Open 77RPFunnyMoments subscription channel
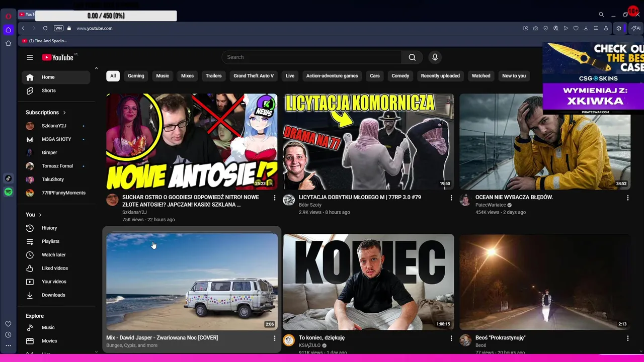Screen dimensions: 644x362 pyautogui.click(x=56, y=193)
